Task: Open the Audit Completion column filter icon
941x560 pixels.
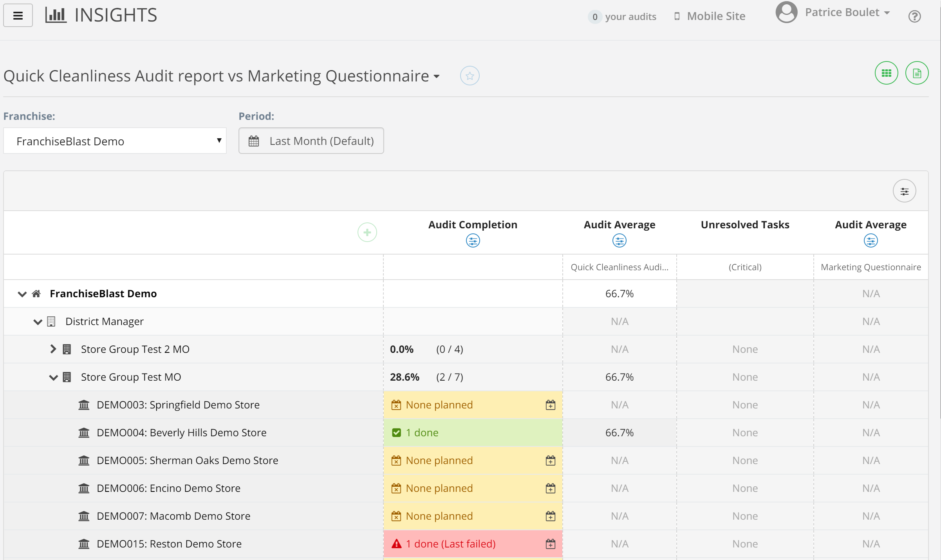Action: coord(473,241)
